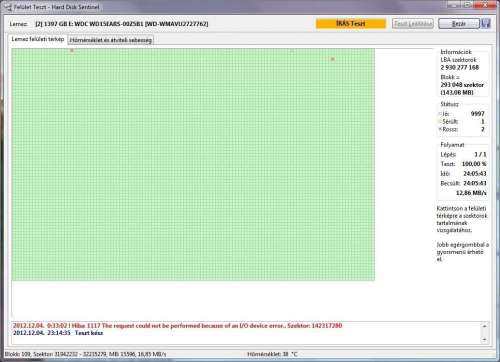Image resolution: width=500 pixels, height=362 pixels.
Task: Select the bad block marker near the map's top-left
Action: (72, 50)
